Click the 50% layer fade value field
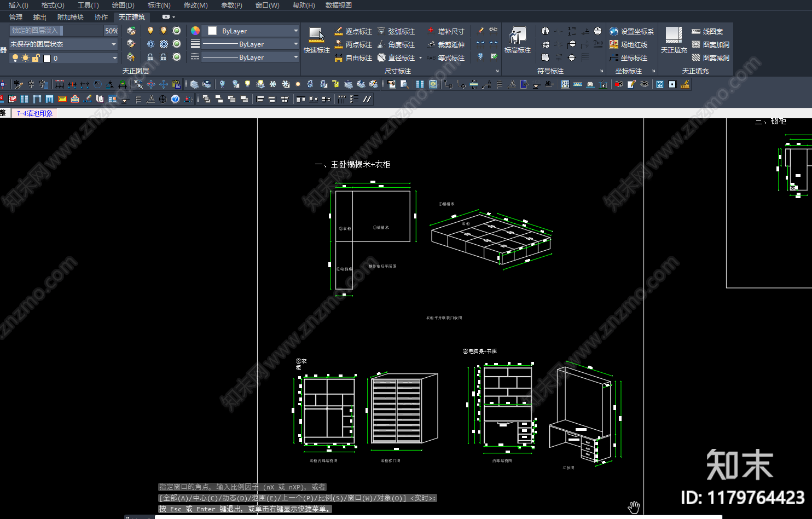812x519 pixels. click(x=111, y=31)
